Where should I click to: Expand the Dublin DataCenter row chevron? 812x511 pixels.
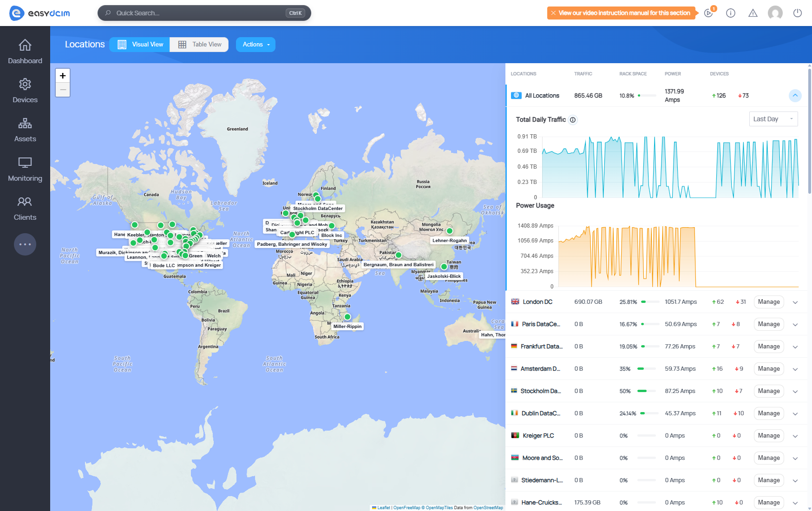tap(795, 414)
